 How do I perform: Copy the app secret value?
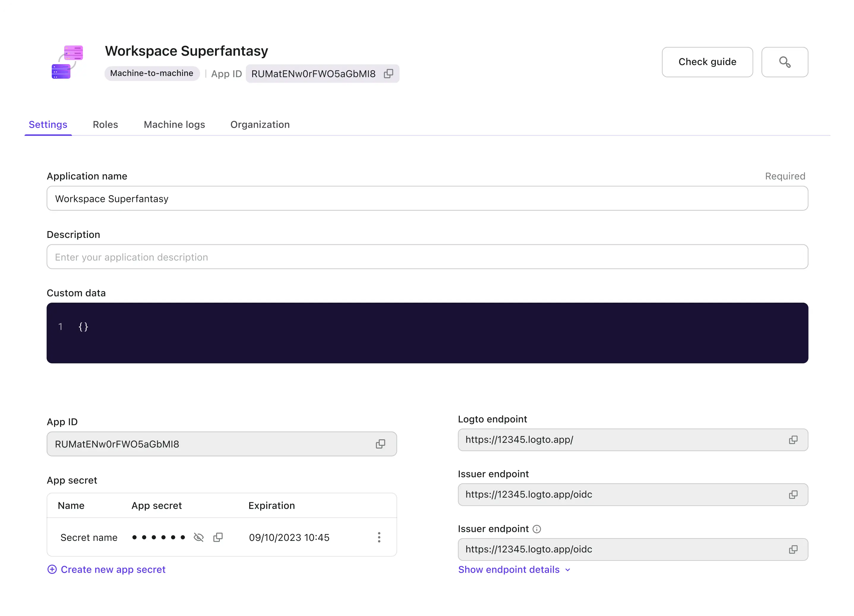218,537
